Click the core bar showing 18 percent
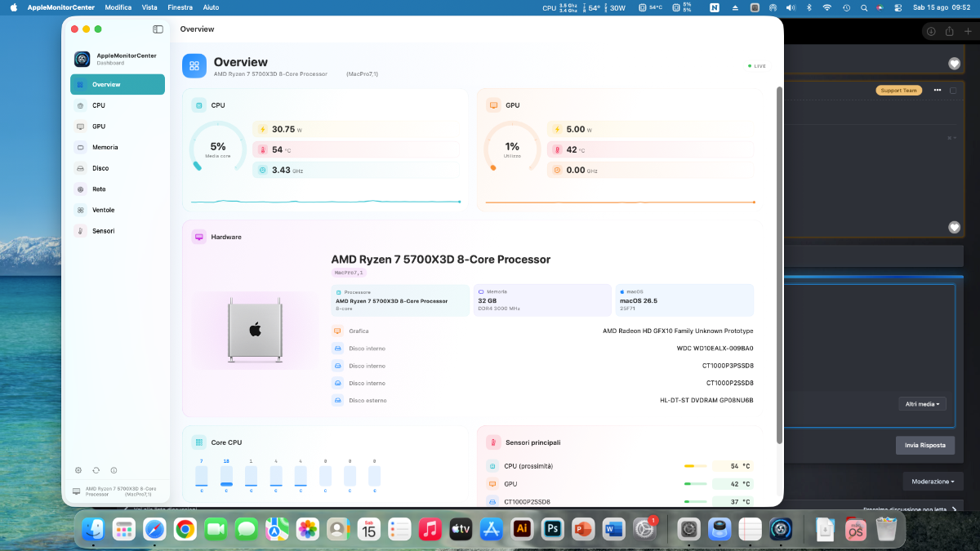This screenshot has width=980, height=551. tap(226, 476)
